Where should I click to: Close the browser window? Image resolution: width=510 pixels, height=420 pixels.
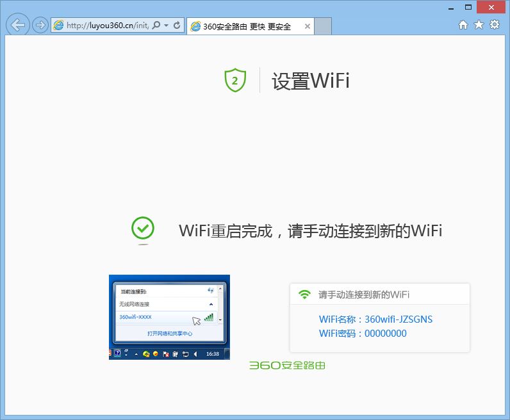click(491, 7)
